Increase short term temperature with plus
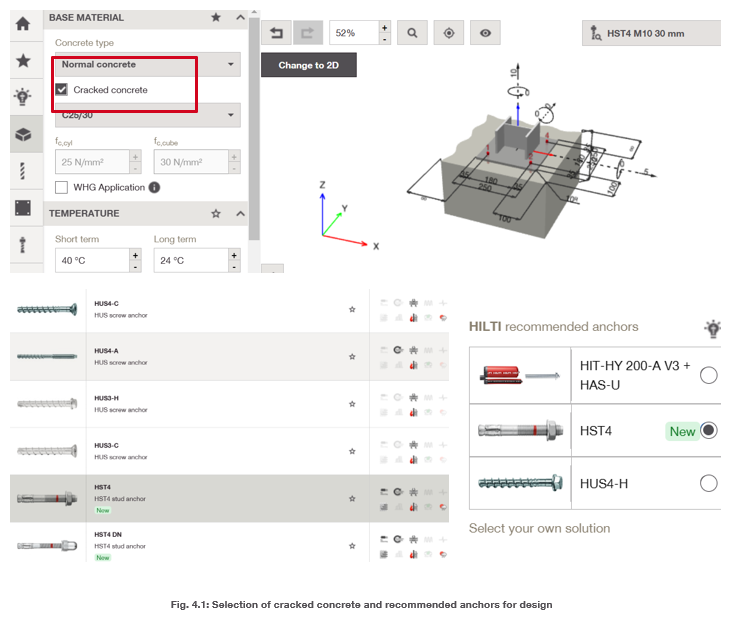736x619 pixels. click(135, 255)
